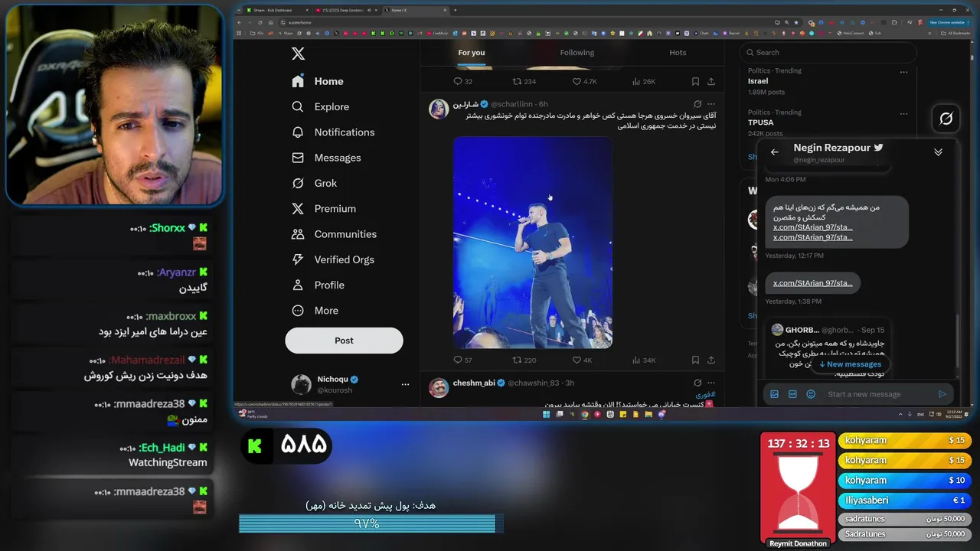The width and height of the screenshot is (980, 551).
Task: Open concert photo in scharllinn post
Action: [533, 243]
